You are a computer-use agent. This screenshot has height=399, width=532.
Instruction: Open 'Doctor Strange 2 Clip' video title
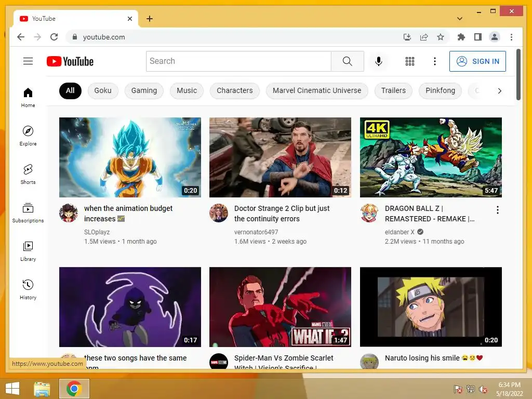[282, 214]
